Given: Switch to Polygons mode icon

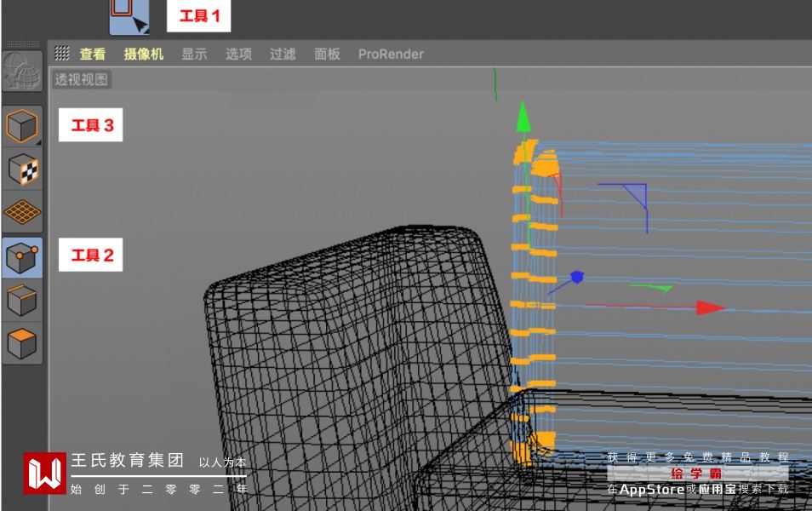Looking at the screenshot, I should (x=22, y=343).
